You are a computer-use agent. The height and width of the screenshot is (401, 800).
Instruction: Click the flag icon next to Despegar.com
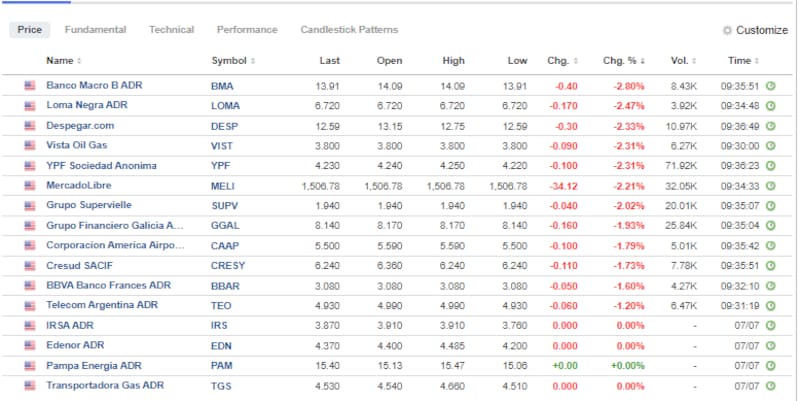tap(29, 126)
